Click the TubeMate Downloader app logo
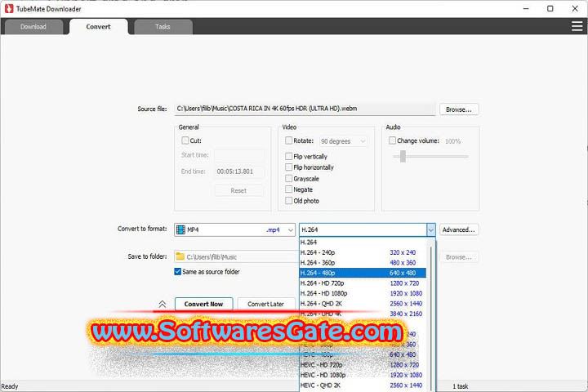The height and width of the screenshot is (392, 588). 9,9
